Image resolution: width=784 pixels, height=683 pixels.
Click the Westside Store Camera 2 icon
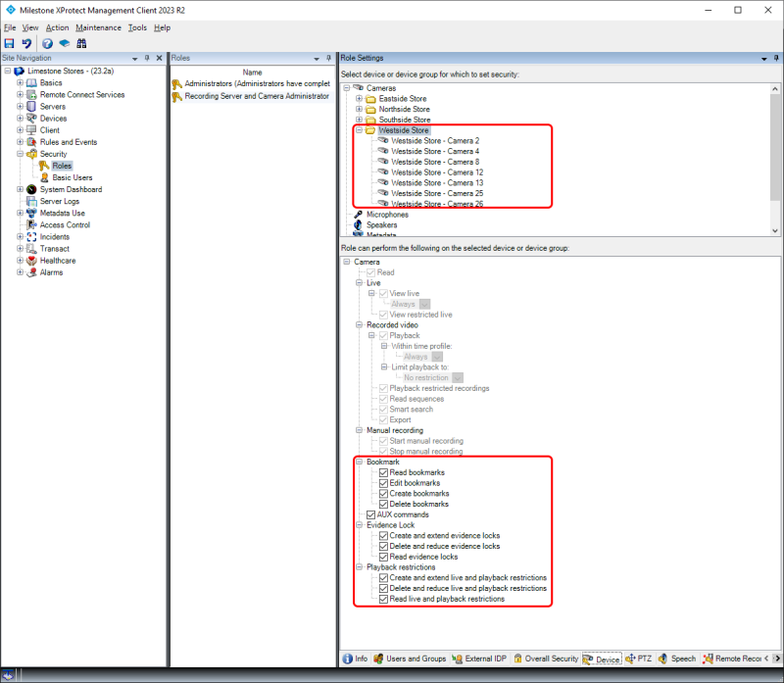(x=383, y=140)
